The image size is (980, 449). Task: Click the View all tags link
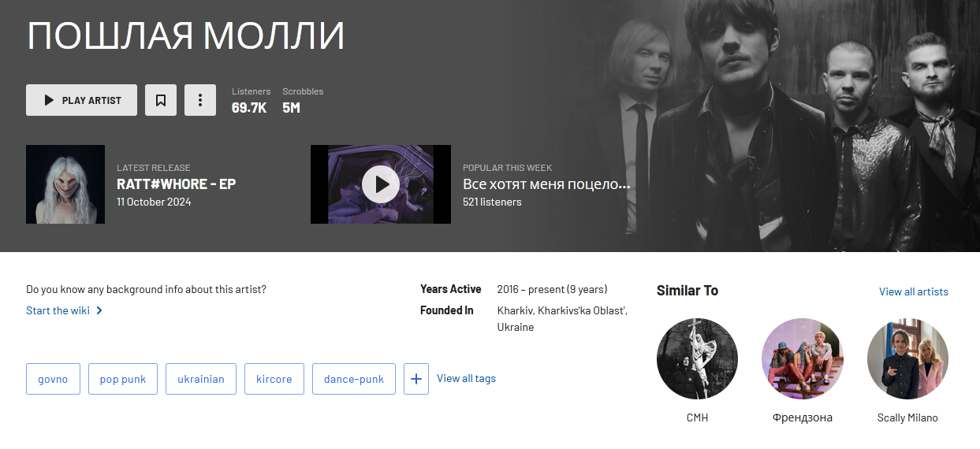click(466, 379)
